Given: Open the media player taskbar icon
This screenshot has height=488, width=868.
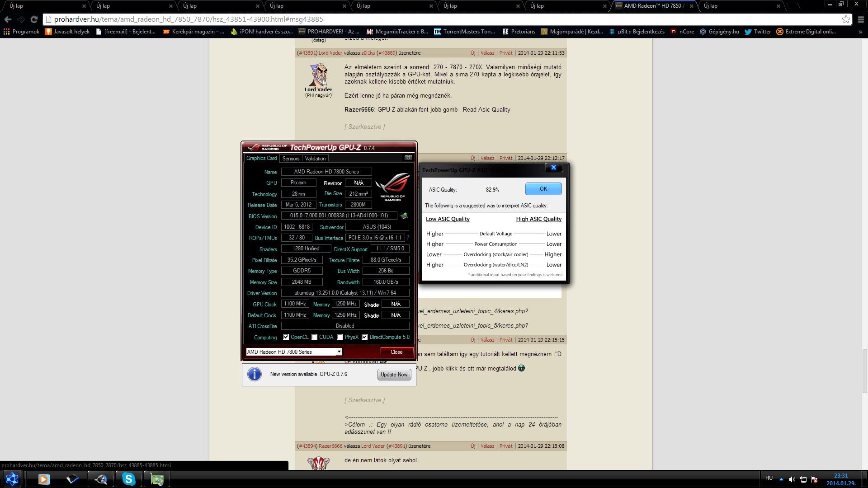Looking at the screenshot, I should coord(43,479).
